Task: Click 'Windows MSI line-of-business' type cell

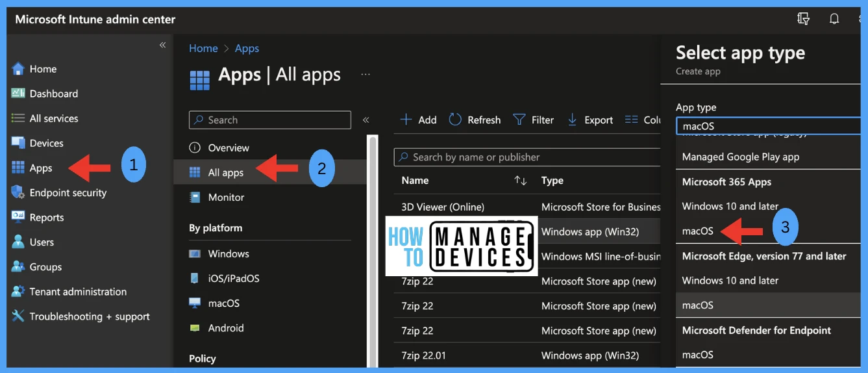Action: [x=601, y=256]
